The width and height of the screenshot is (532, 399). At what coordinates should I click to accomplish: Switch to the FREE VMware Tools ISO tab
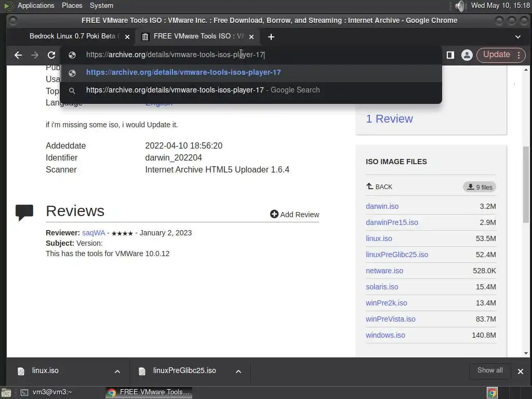(198, 36)
